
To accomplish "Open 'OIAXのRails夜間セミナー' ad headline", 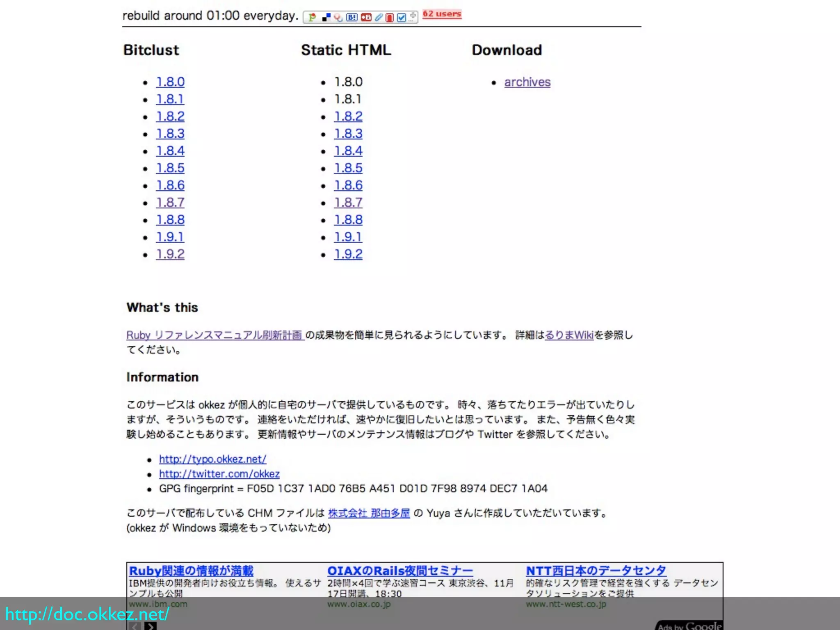I will click(400, 571).
